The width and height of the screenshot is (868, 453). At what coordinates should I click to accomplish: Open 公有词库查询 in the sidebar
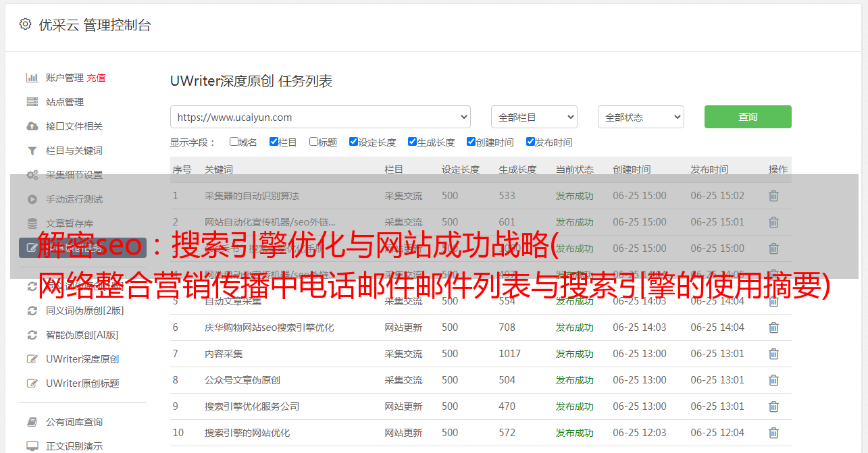pos(74,422)
